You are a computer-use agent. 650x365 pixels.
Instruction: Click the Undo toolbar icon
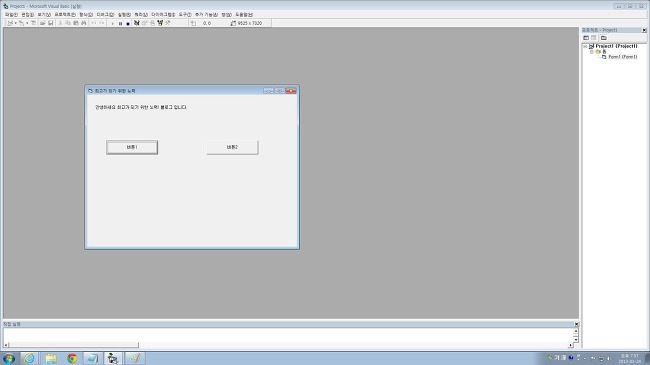[94, 23]
